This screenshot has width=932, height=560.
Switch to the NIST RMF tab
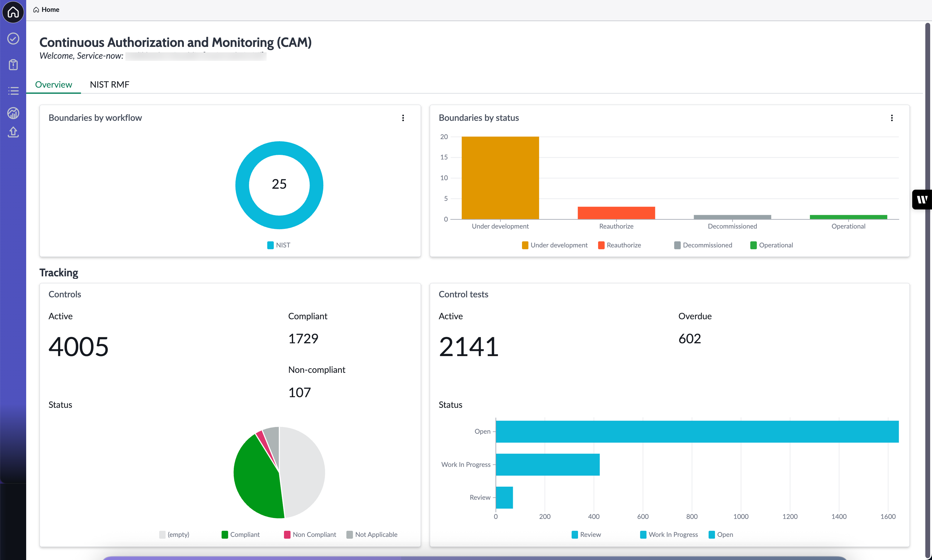[110, 85]
